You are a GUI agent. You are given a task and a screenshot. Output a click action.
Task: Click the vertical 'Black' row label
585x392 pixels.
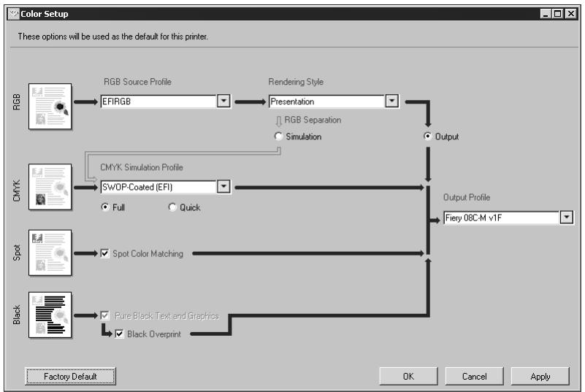coord(16,315)
